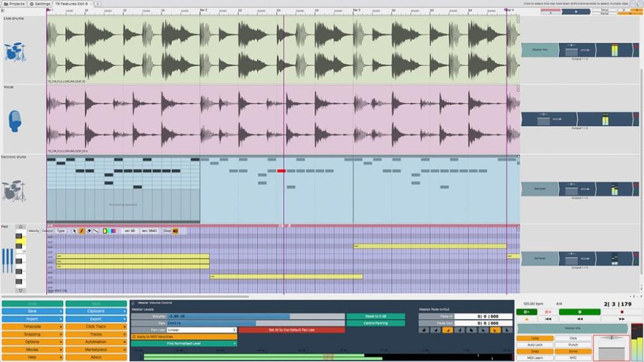Viewport: 644px width, 362px height.
Task: Click the MIDI note speaker audition icon
Action: tap(176, 231)
